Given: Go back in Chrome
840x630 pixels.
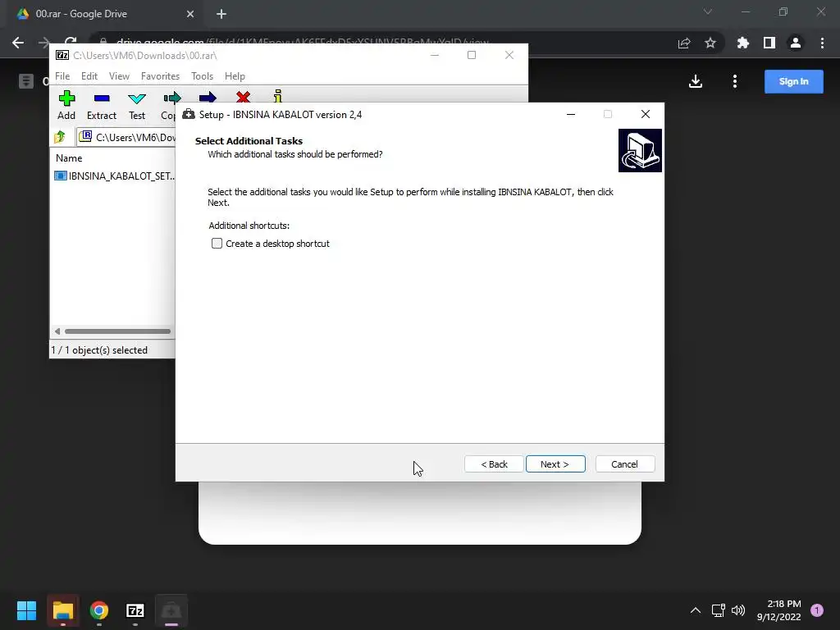Looking at the screenshot, I should pyautogui.click(x=18, y=43).
